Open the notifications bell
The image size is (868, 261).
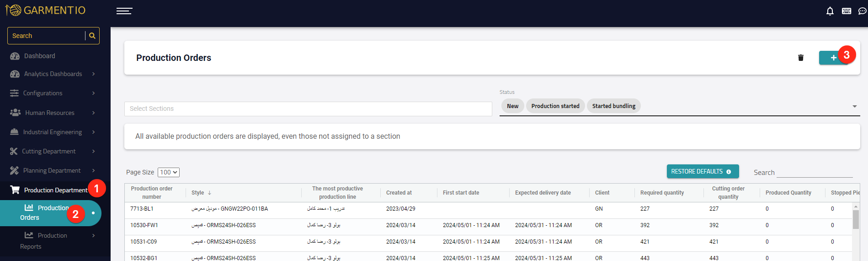pyautogui.click(x=830, y=11)
